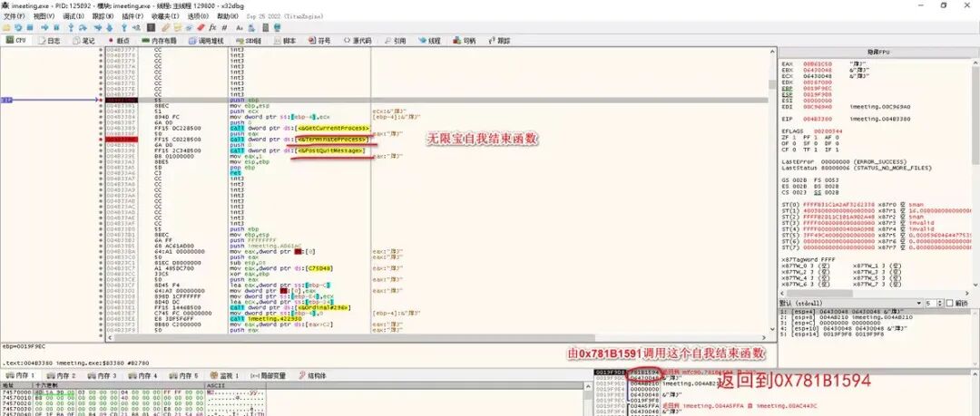This screenshot has height=416, width=980.
Task: Click the calculator toolbar icon
Action: tap(266, 27)
